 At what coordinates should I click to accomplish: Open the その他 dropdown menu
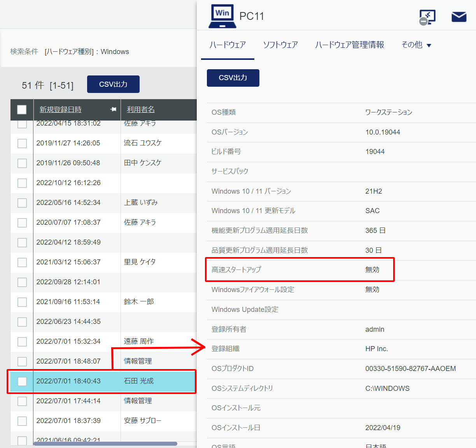click(416, 45)
